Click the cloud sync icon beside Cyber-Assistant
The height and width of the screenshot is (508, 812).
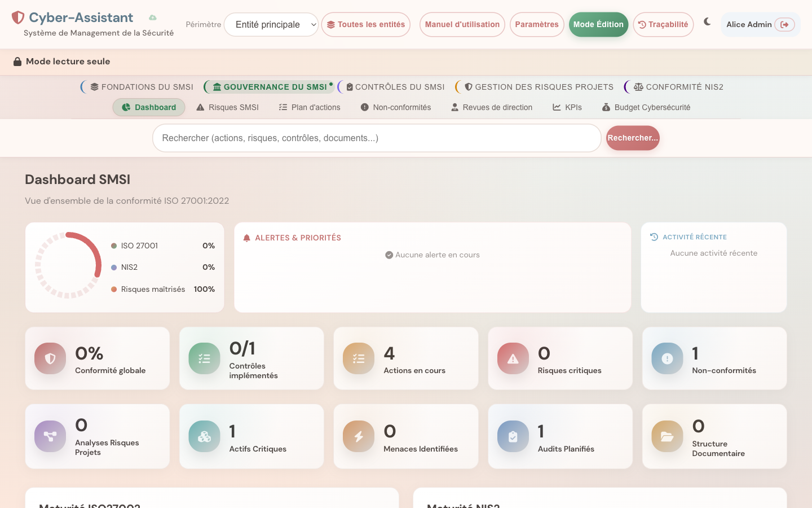pyautogui.click(x=152, y=18)
